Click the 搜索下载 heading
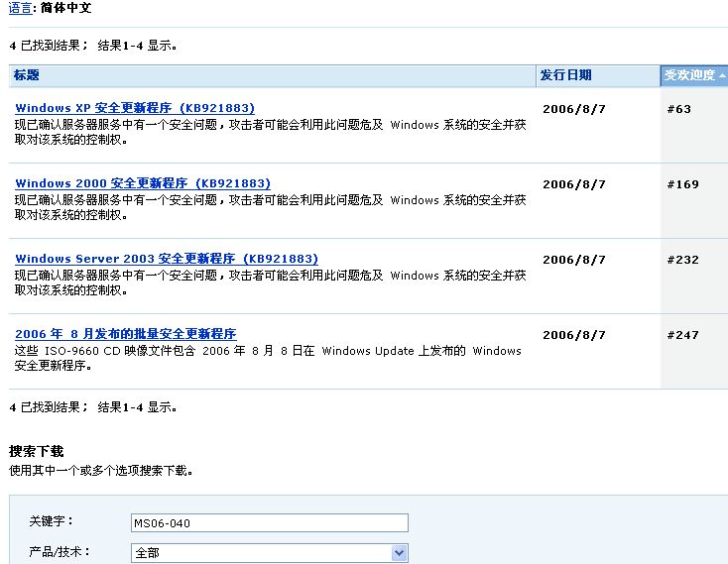Screen dimensions: 728x564 tap(37, 451)
